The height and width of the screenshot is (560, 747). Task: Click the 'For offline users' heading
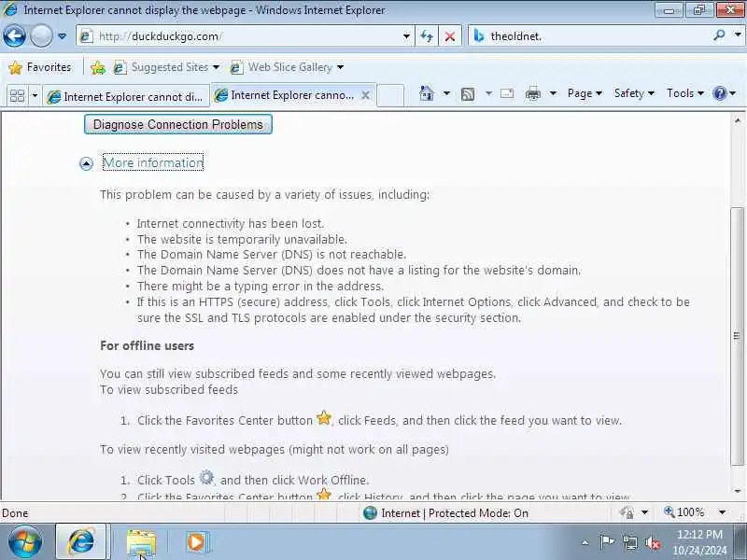point(148,345)
